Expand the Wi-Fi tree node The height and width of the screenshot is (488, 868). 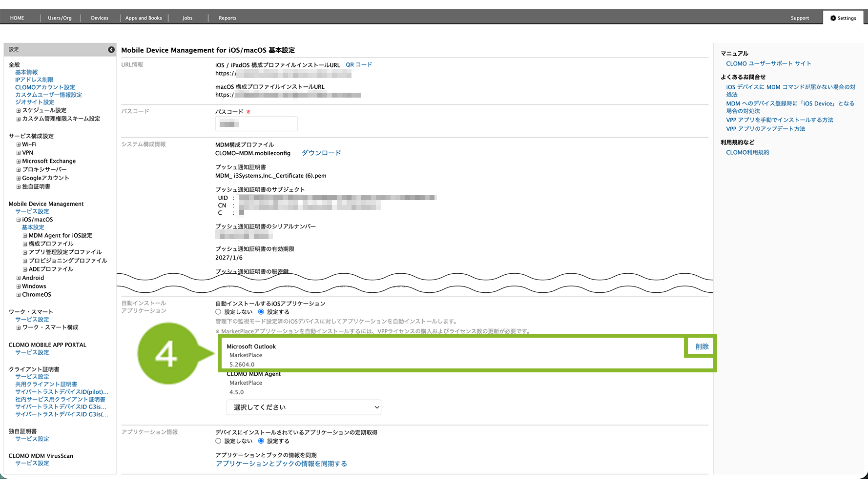(19, 145)
